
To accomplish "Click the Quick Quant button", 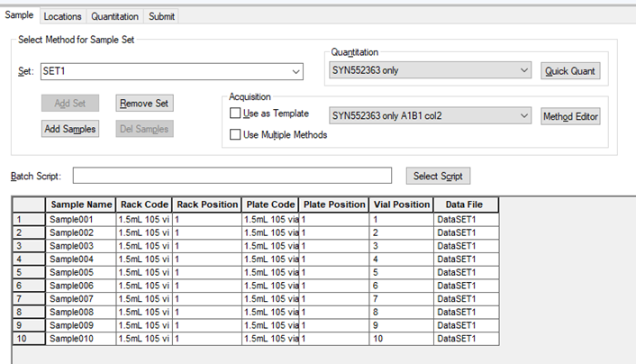I will 570,71.
